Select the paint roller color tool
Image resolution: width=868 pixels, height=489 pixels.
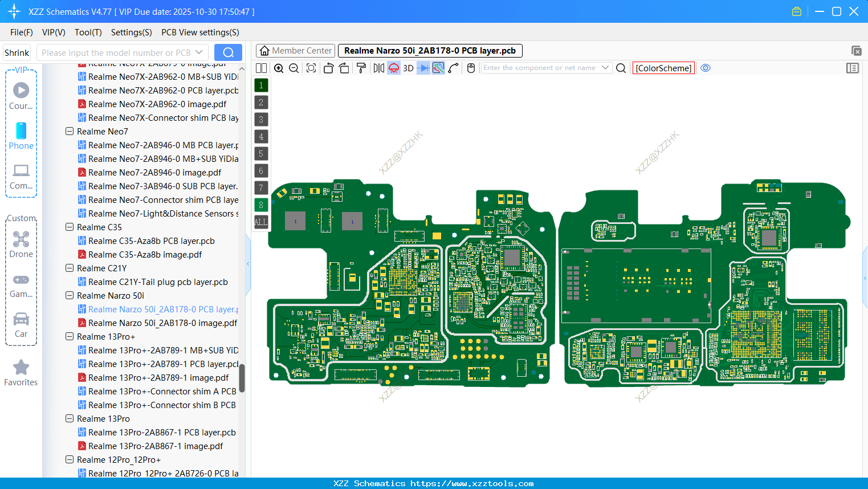[x=362, y=68]
